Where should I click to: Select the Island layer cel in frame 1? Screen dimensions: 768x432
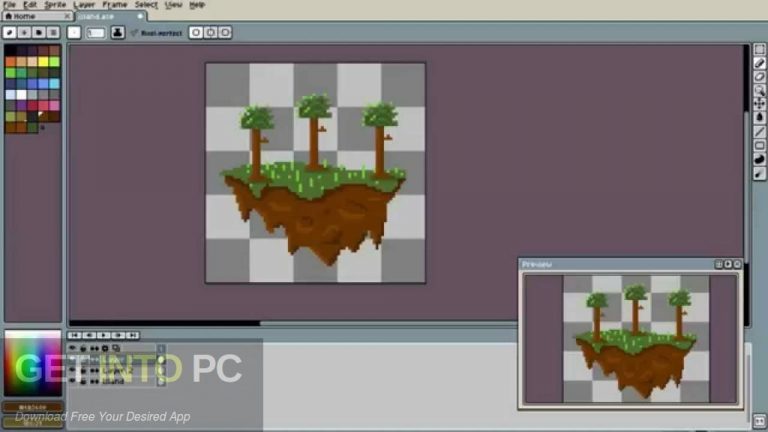click(x=161, y=381)
